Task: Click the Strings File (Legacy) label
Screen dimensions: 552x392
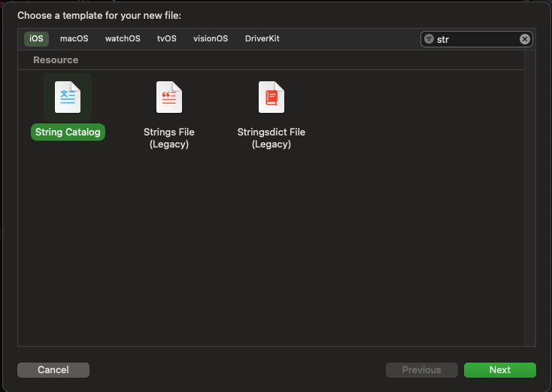Action: (x=169, y=138)
